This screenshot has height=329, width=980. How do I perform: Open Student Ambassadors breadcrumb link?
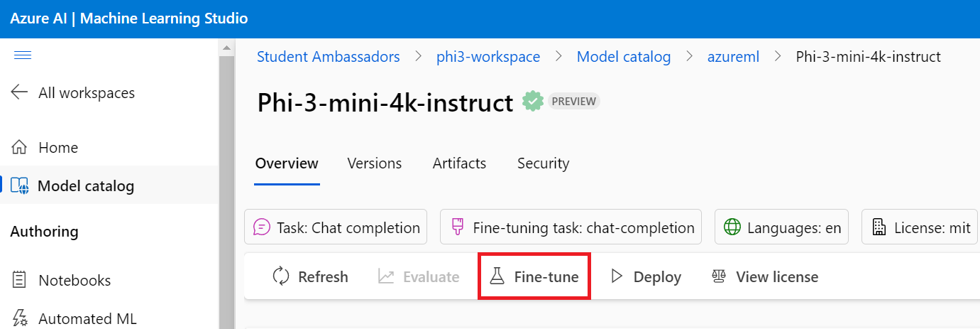point(329,56)
